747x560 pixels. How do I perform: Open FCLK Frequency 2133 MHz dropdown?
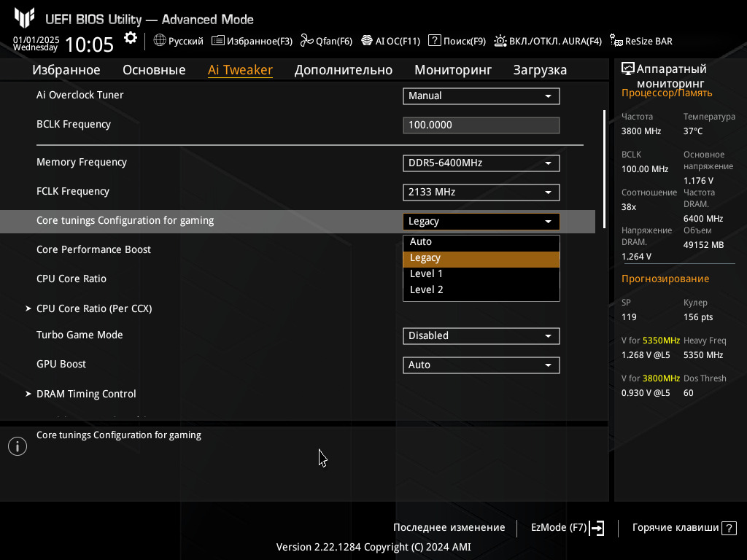481,192
